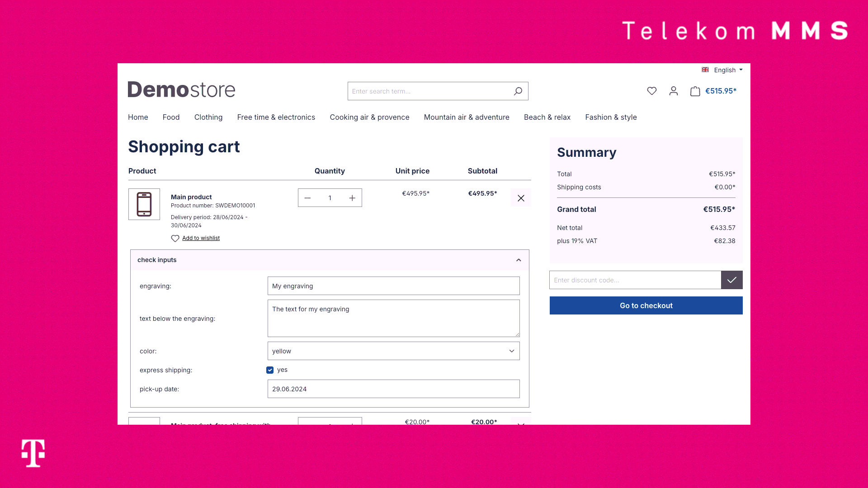Select the Food menu item
Screen dimensions: 868x488
coord(170,117)
